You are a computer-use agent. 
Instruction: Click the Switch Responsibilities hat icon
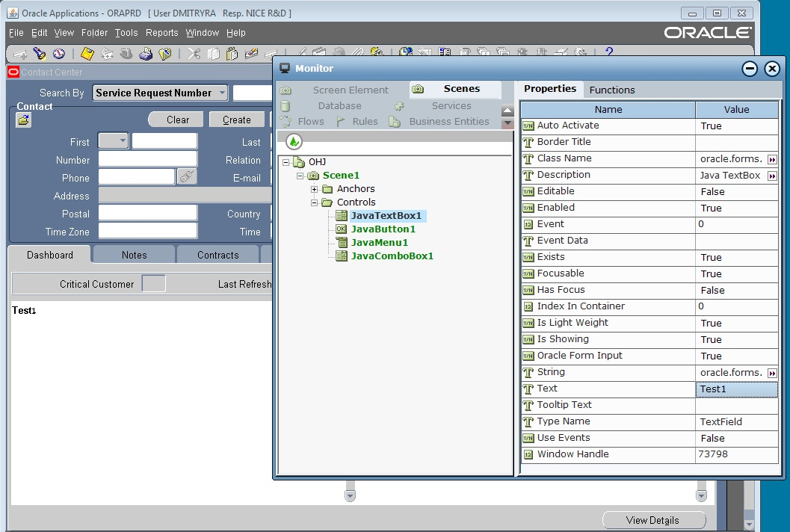[x=126, y=53]
